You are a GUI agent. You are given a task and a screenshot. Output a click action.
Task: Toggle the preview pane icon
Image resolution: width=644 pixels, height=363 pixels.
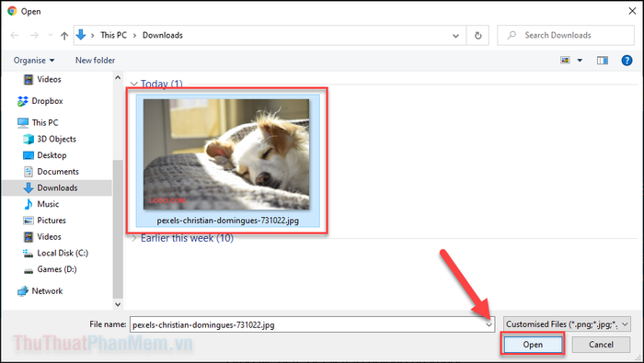602,61
